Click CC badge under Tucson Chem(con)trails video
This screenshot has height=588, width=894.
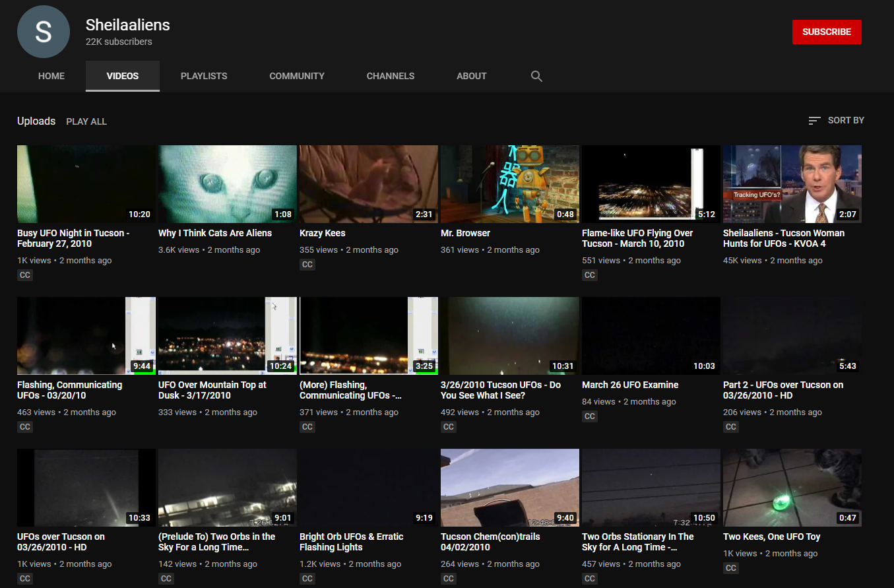click(449, 579)
